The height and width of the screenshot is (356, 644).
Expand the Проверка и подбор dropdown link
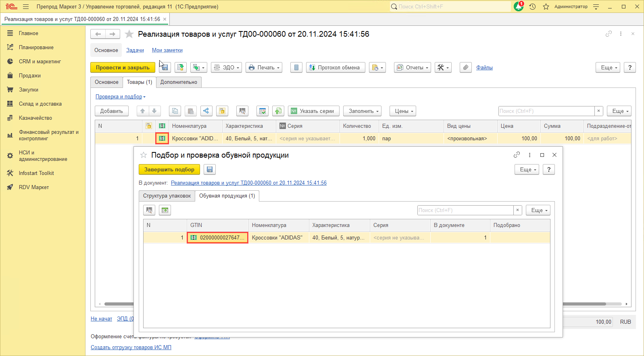click(121, 97)
